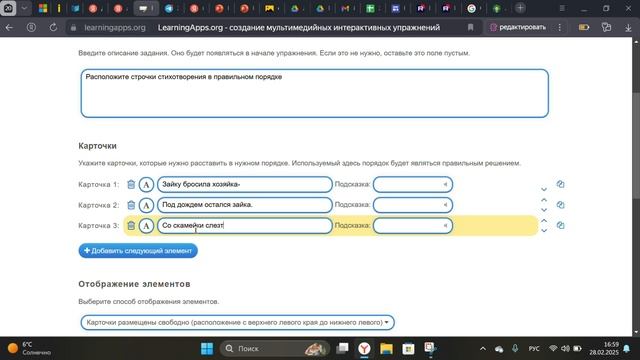The height and width of the screenshot is (360, 640).
Task: Open the browser hamburger menu
Action: click(x=562, y=8)
